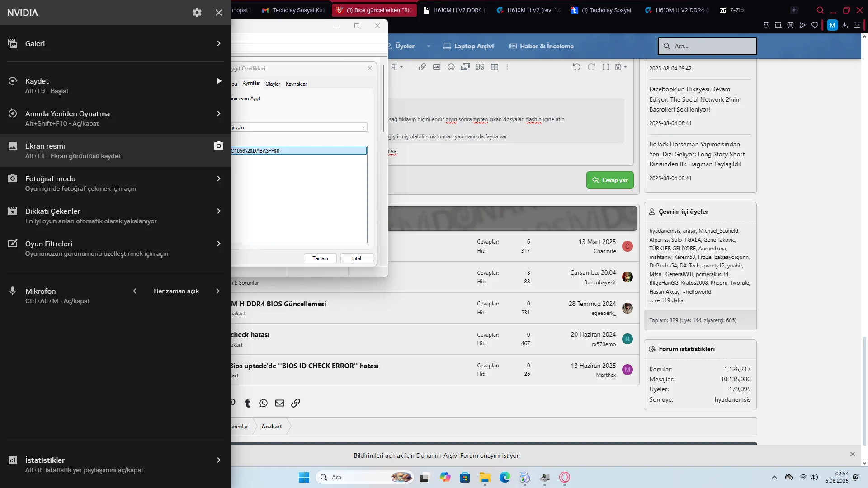Undo last edit in editor toolbar
The width and height of the screenshot is (868, 488).
click(576, 67)
